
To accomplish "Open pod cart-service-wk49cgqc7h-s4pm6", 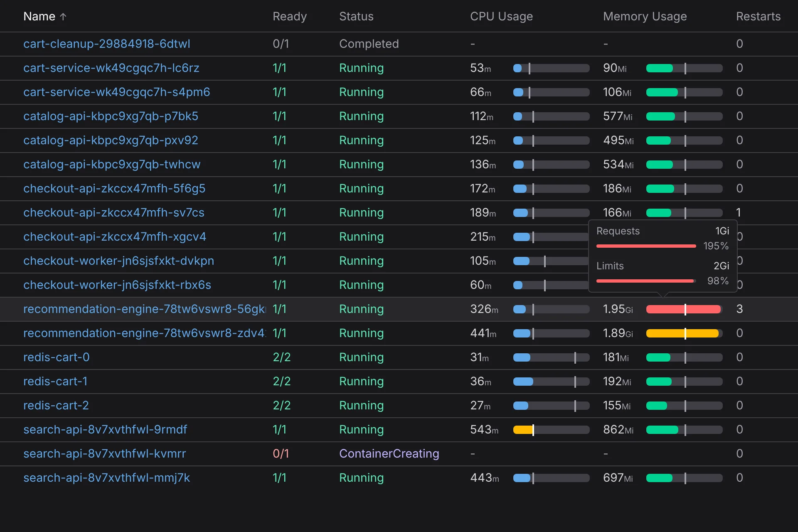I will pyautogui.click(x=117, y=92).
